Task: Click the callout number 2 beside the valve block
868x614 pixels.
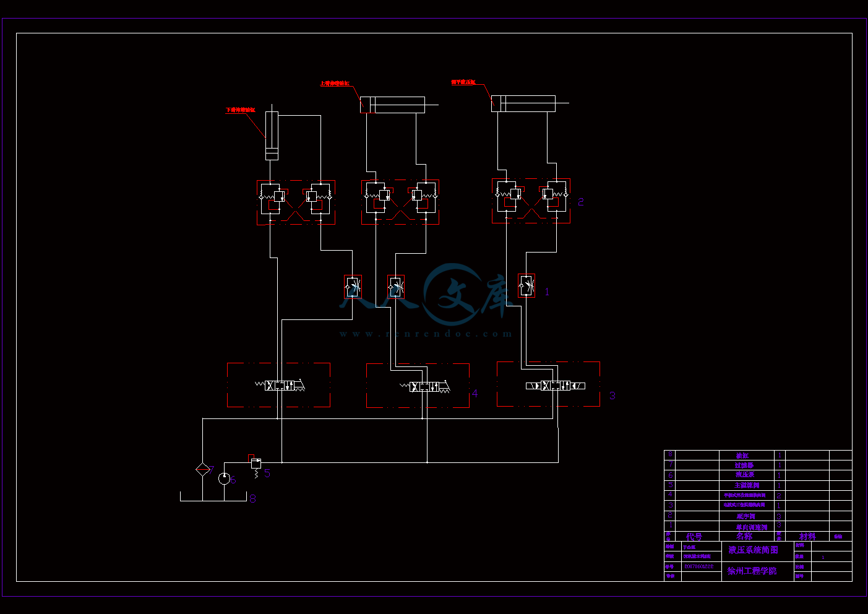Action: [x=581, y=202]
